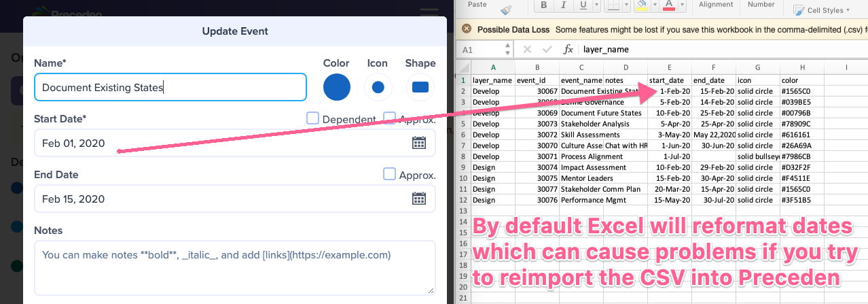Expand the Underline style dropdown arrow

coord(596,5)
